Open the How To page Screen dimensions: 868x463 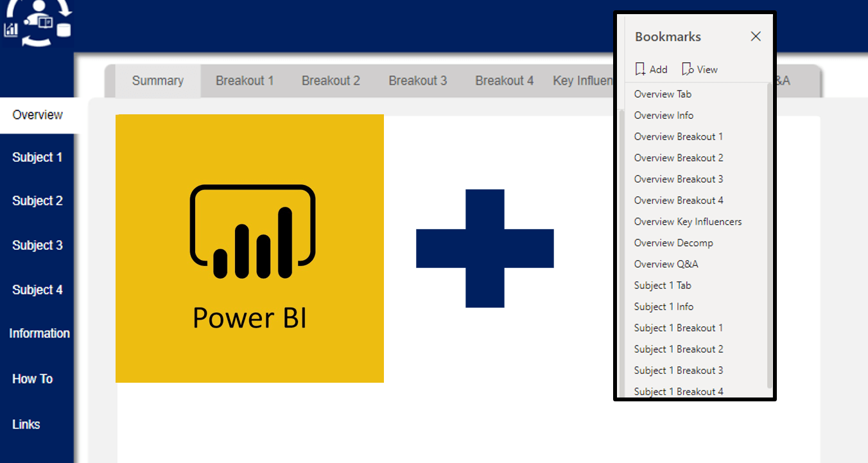point(32,379)
